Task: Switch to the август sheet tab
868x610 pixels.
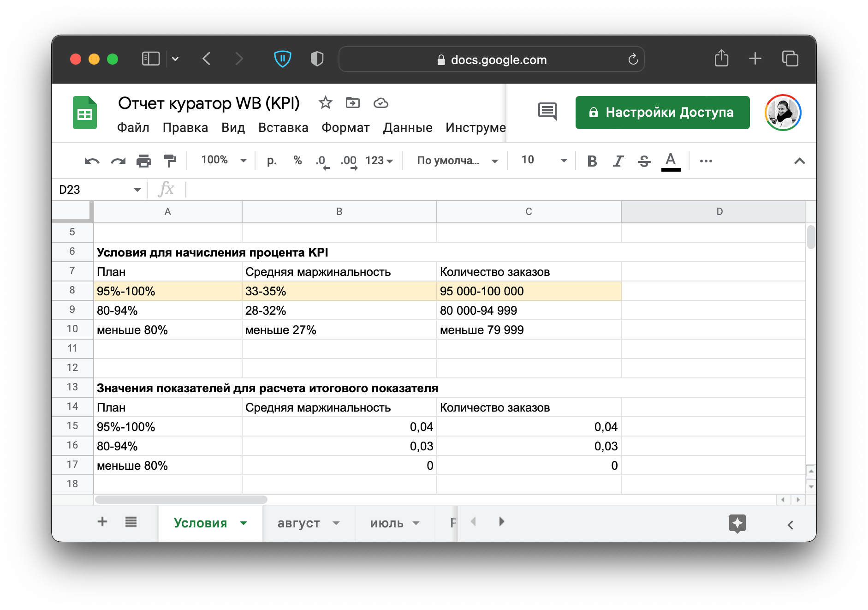Action: (298, 523)
